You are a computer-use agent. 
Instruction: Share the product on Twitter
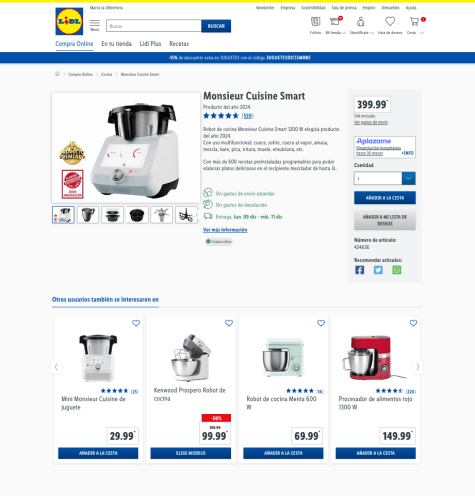[378, 270]
